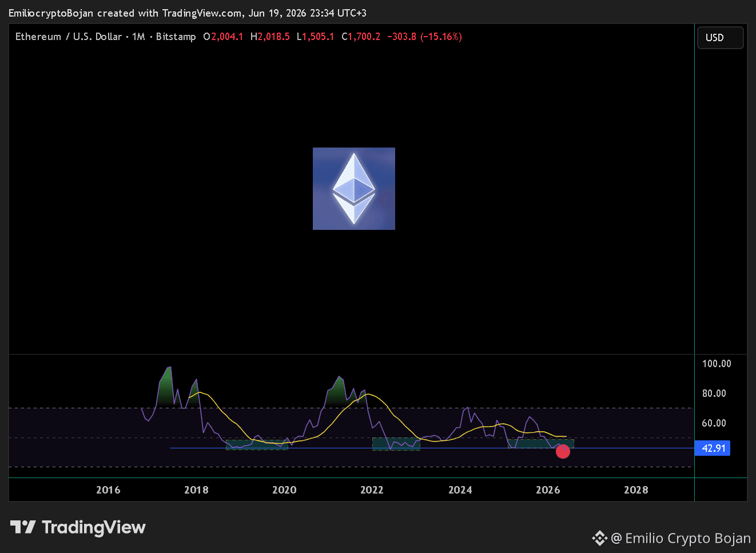Screen dimensions: 756x553
Task: Click the "2024" label on the time axis
Action: click(x=460, y=490)
